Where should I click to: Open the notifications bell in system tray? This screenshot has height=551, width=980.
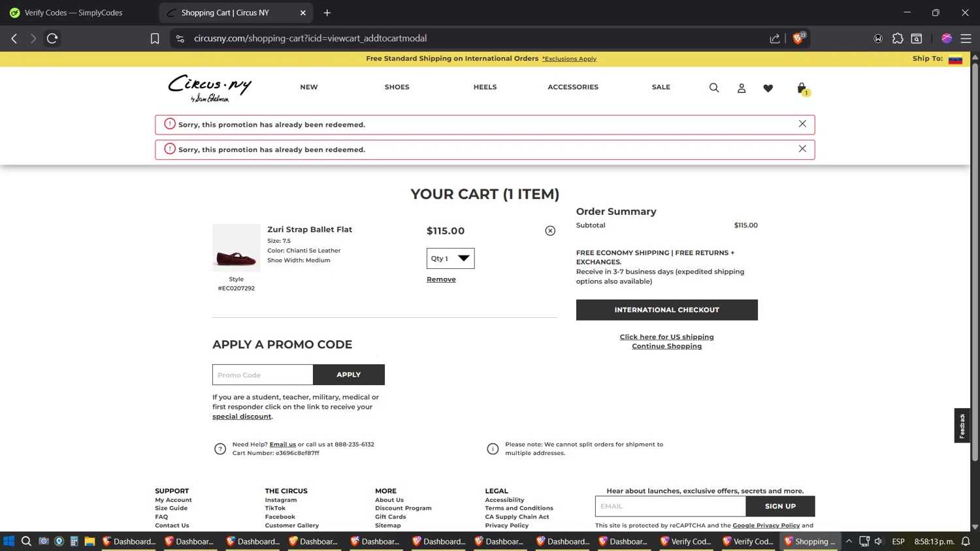(966, 541)
